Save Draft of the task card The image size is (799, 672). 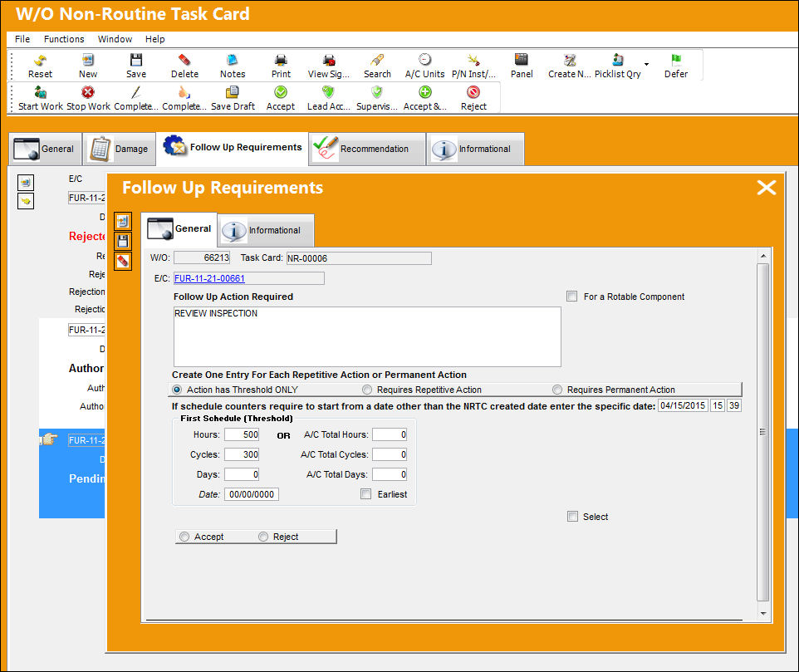(233, 93)
